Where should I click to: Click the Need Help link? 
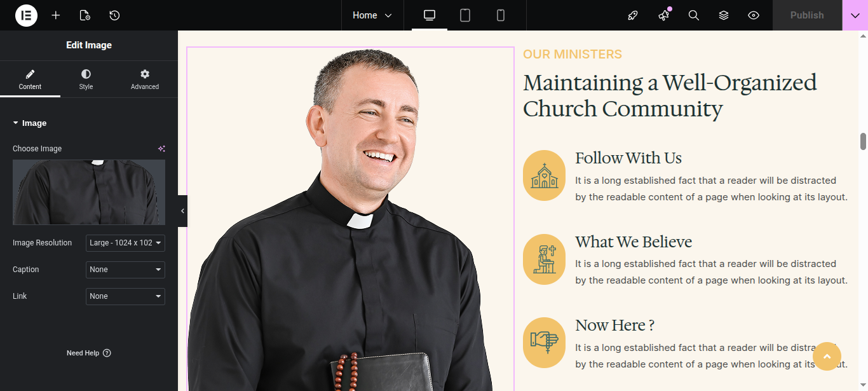88,353
